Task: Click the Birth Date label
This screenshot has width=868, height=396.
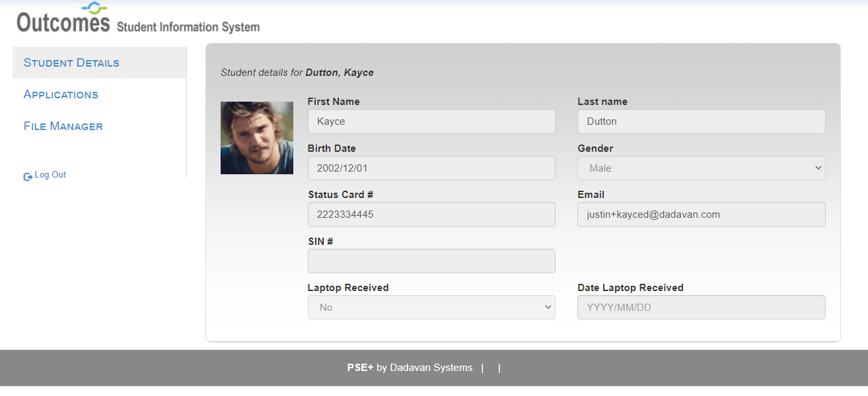Action: point(332,148)
